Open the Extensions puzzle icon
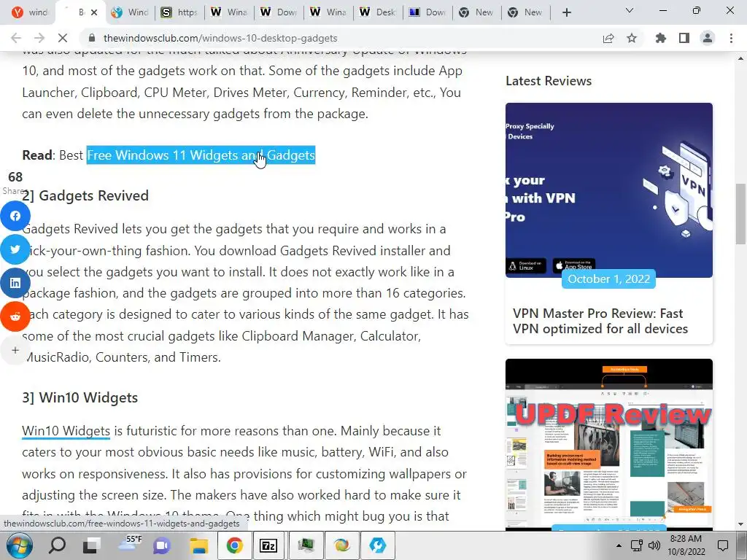The width and height of the screenshot is (747, 560). click(x=661, y=38)
